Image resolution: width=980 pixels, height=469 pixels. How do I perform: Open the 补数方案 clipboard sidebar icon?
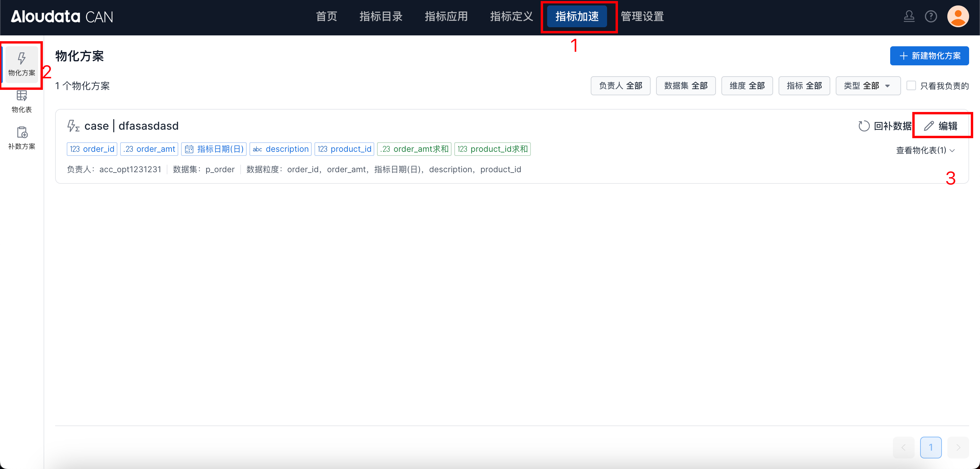(x=21, y=133)
